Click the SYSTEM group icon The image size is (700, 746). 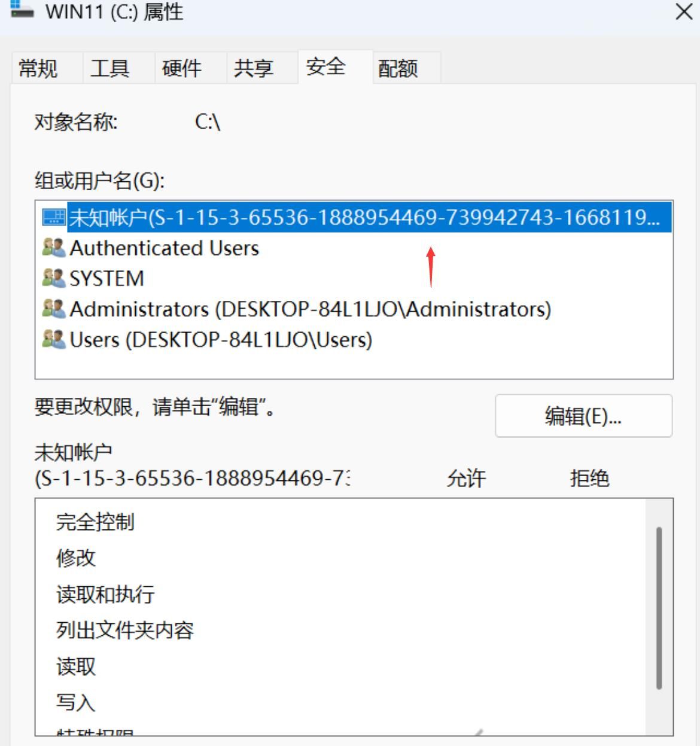coord(54,278)
